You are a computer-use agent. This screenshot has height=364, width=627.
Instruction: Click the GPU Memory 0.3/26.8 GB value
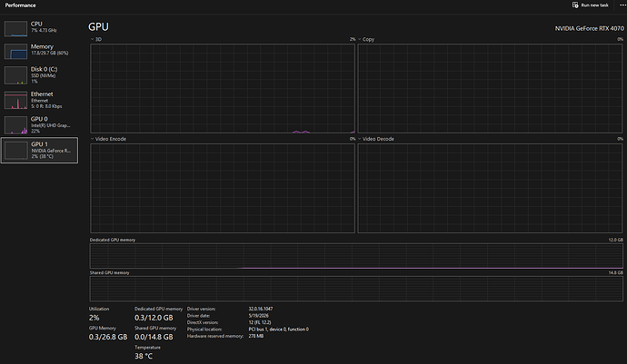(108, 337)
